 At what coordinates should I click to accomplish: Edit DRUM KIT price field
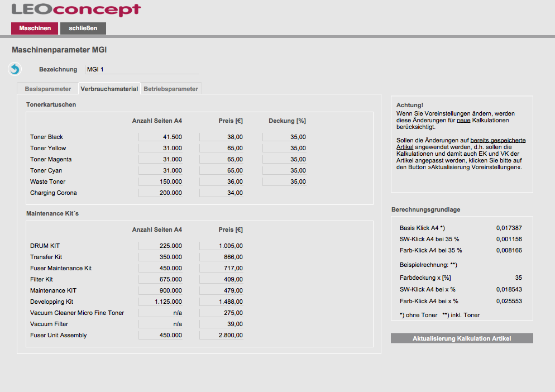[221, 246]
